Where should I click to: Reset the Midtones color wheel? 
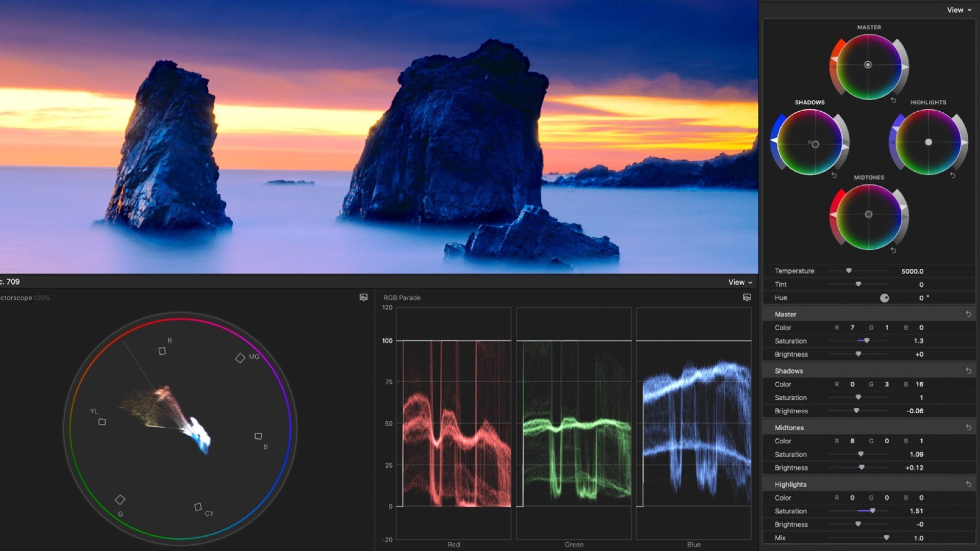click(893, 250)
